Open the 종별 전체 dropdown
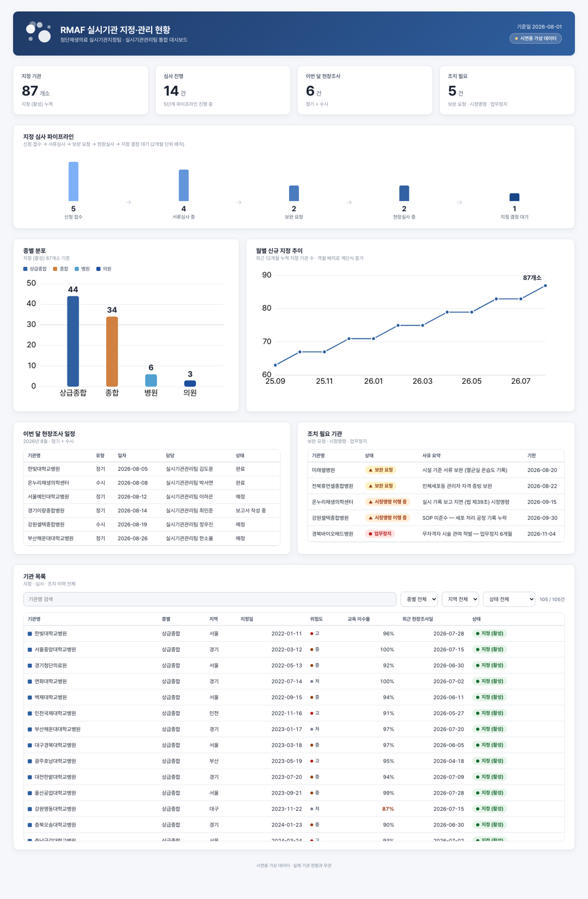 click(419, 600)
